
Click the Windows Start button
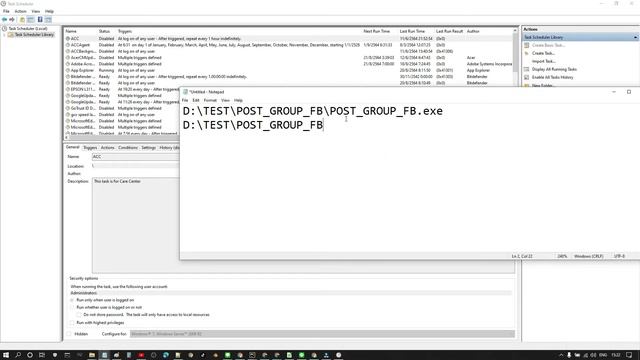click(6, 355)
